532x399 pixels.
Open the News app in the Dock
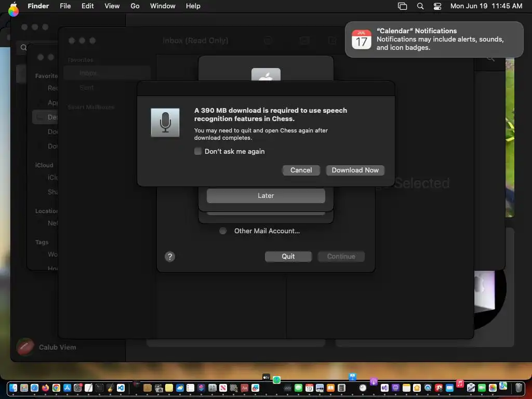coord(223,388)
